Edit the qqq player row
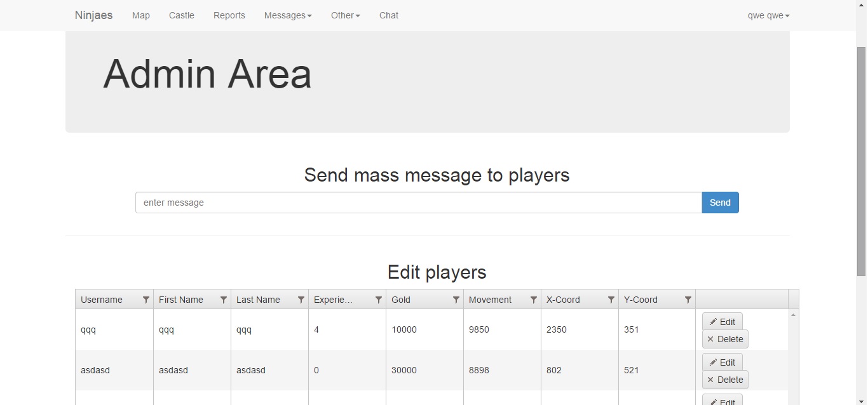This screenshot has height=405, width=868. pyautogui.click(x=722, y=321)
